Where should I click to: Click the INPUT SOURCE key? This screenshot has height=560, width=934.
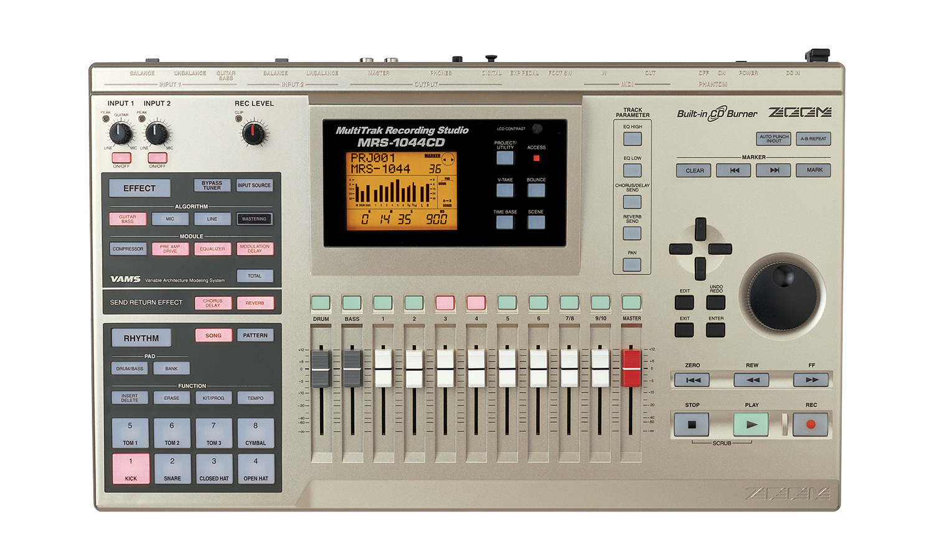click(254, 185)
